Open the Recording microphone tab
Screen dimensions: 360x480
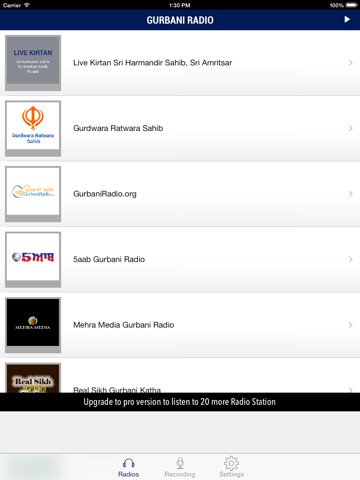click(x=180, y=467)
